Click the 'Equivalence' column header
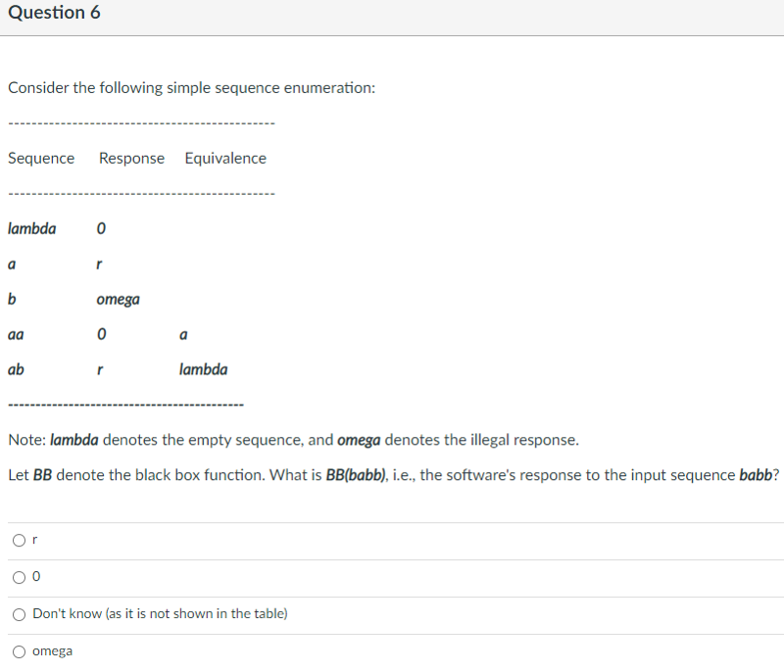The image size is (784, 672). [x=225, y=158]
